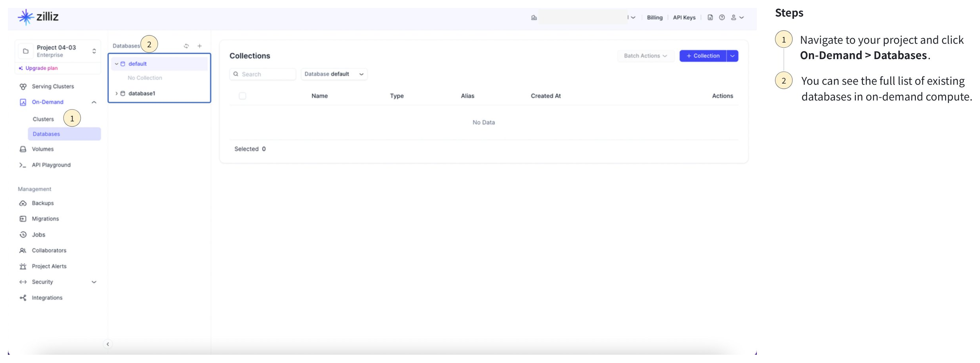The image size is (980, 363).
Task: Click the + Collection button
Action: click(703, 56)
